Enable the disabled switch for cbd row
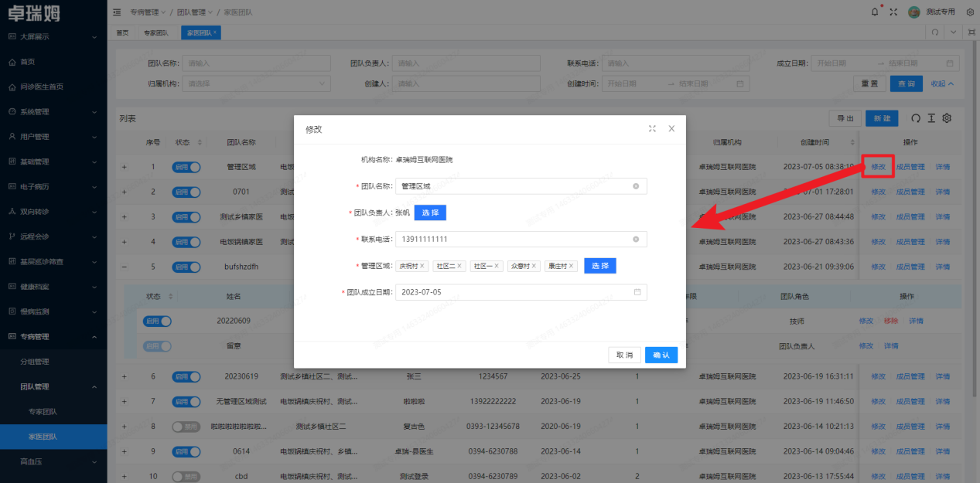The width and height of the screenshot is (980, 483). 186,477
